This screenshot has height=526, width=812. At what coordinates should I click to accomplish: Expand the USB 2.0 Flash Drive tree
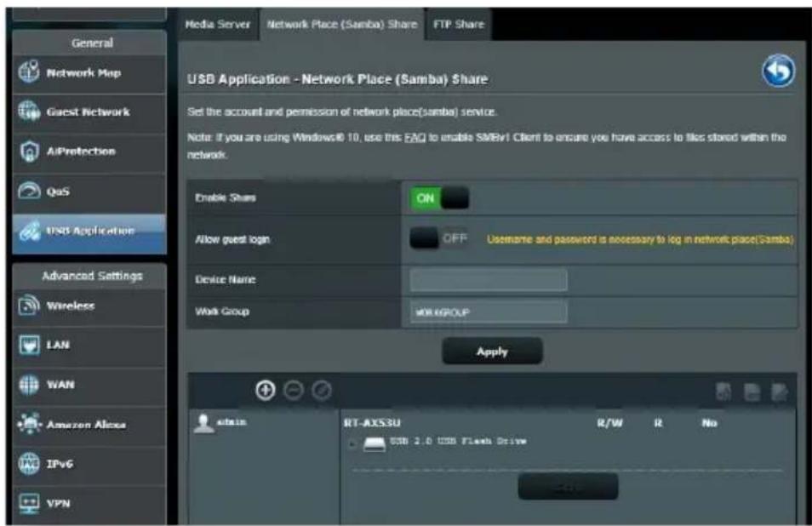[x=352, y=443]
